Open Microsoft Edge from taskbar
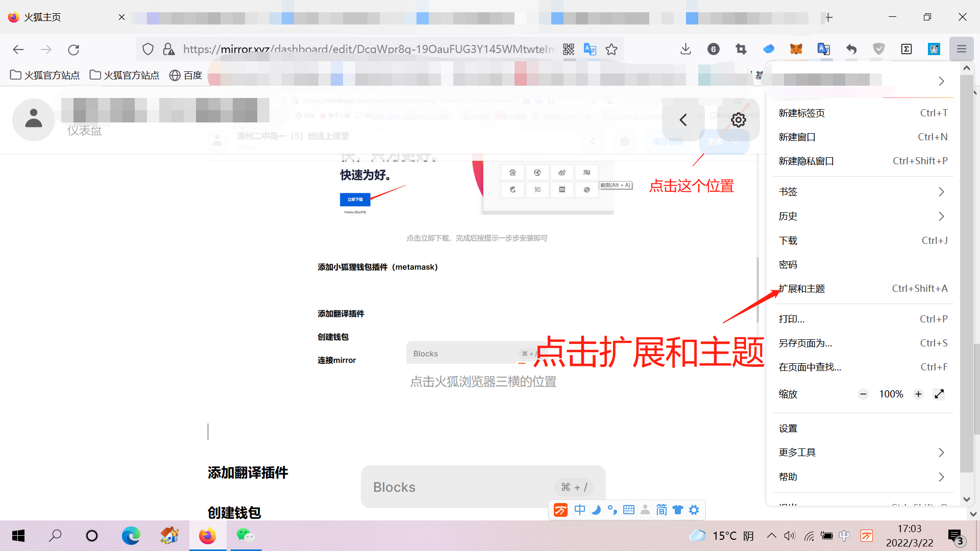This screenshot has height=551, width=980. tap(131, 536)
